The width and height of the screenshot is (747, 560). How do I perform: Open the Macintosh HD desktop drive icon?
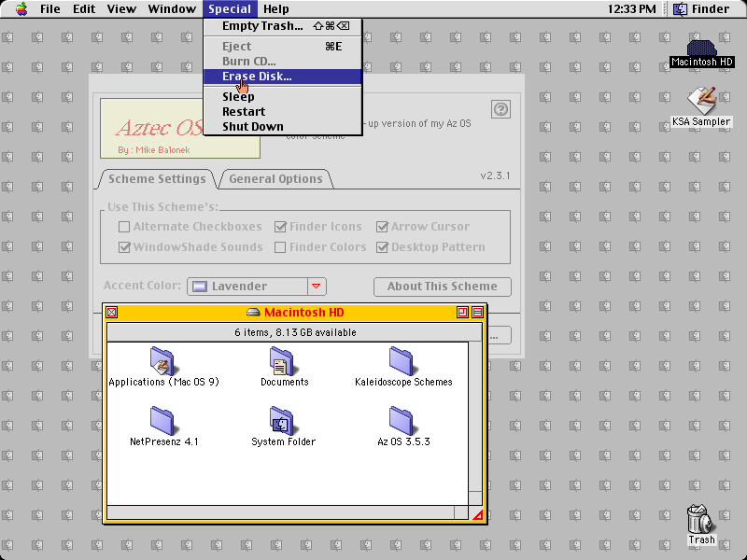pyautogui.click(x=701, y=48)
